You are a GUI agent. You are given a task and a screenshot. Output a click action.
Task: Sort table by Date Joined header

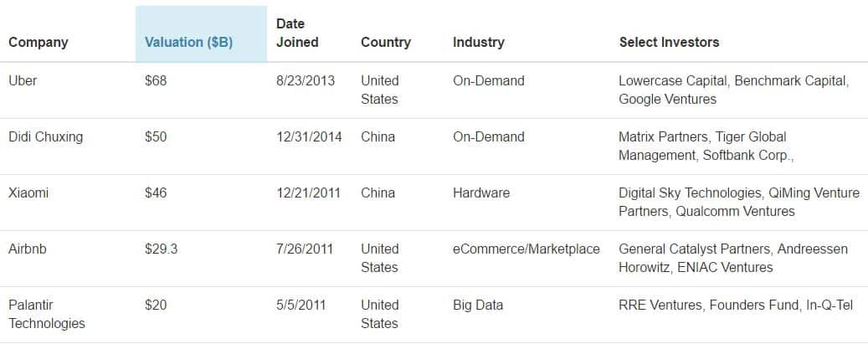tap(297, 33)
